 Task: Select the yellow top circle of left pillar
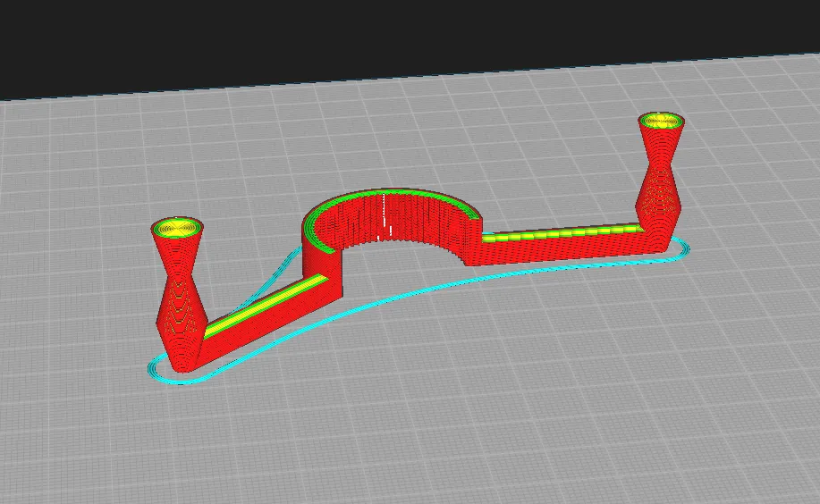point(178,227)
